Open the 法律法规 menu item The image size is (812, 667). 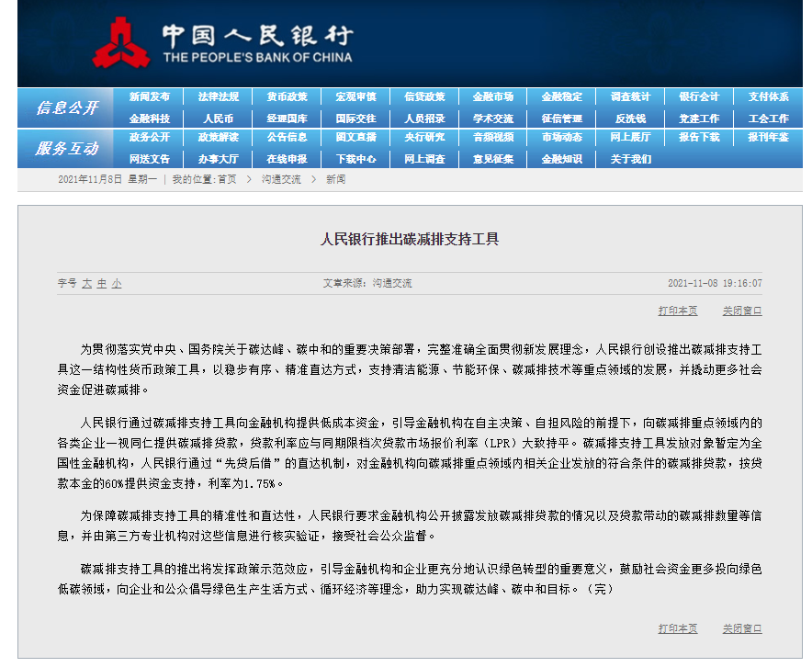click(x=219, y=96)
